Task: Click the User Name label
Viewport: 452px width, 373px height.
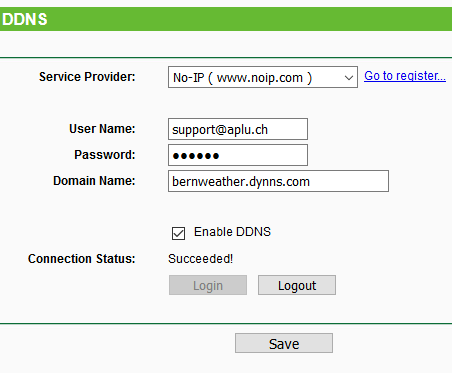Action: coord(102,129)
